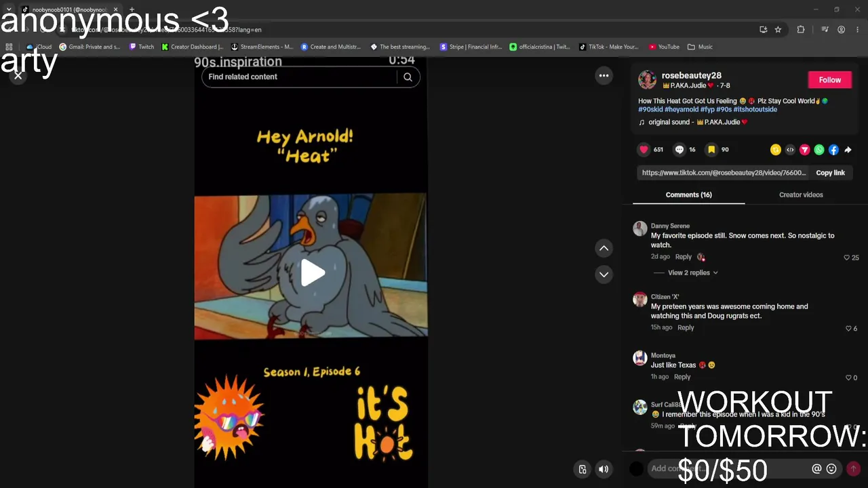This screenshot has width=868, height=488.
Task: Open the Chrome profile avatar
Action: click(x=841, y=30)
